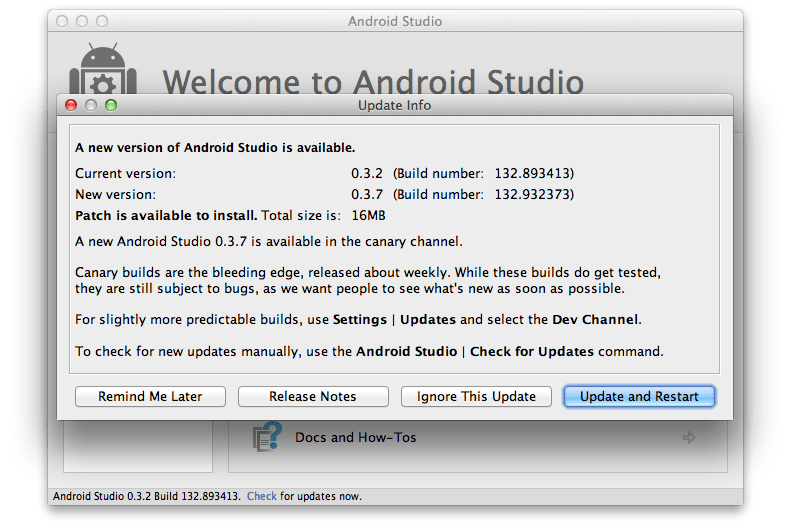Click the 16MB total size value
Viewport: 790px width, 525px height.
(368, 216)
